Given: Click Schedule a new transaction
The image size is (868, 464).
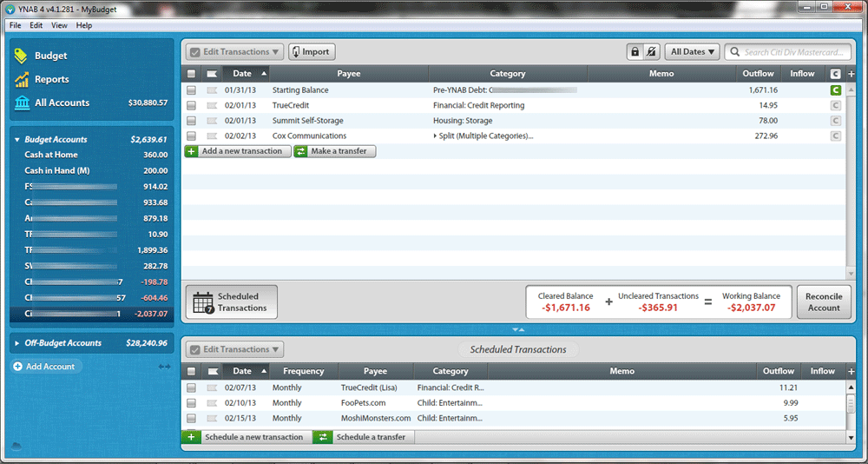Looking at the screenshot, I should click(247, 437).
